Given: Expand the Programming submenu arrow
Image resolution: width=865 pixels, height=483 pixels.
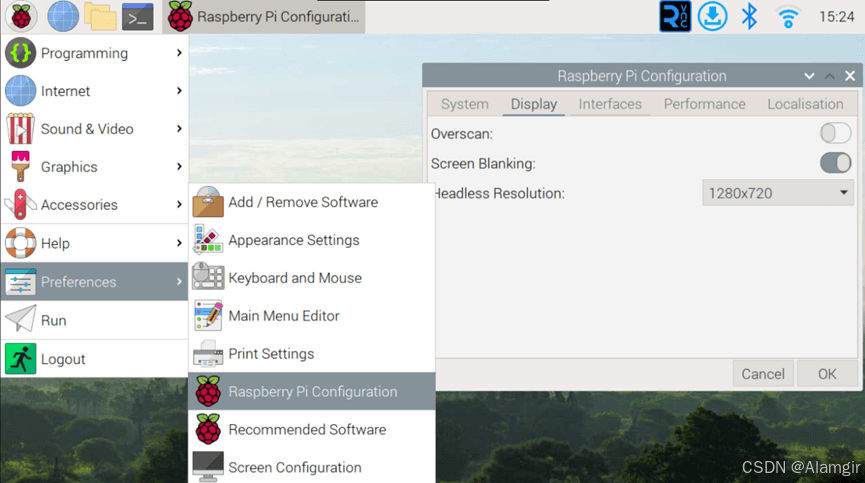Looking at the screenshot, I should click(179, 53).
